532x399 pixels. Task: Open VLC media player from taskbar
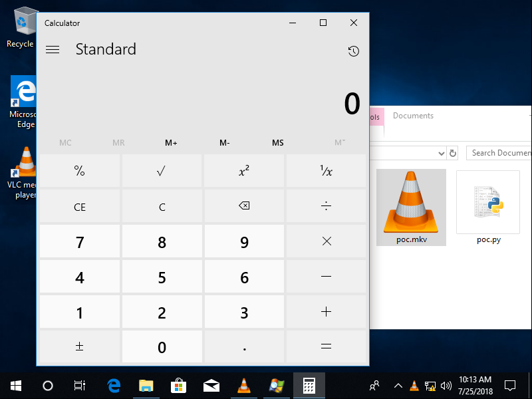pyautogui.click(x=244, y=385)
